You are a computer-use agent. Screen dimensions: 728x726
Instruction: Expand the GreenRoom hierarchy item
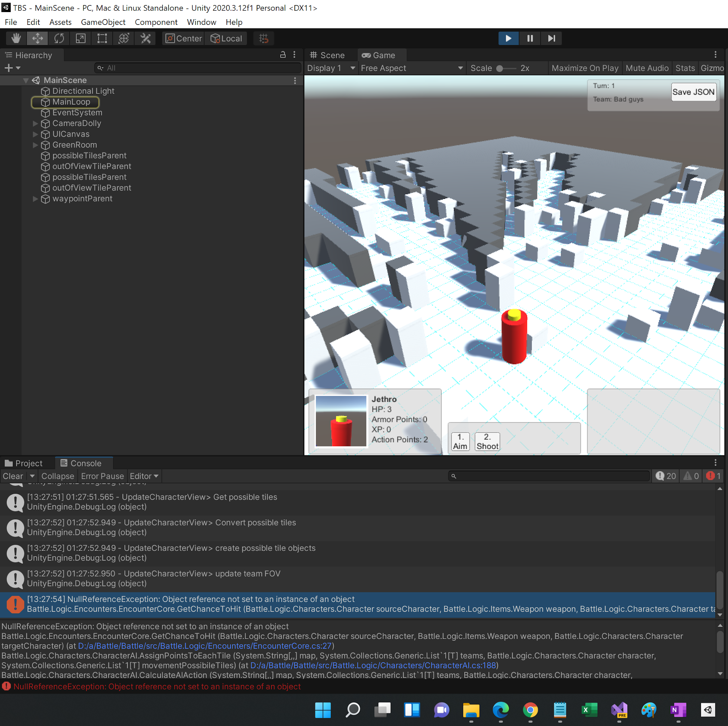pos(35,145)
